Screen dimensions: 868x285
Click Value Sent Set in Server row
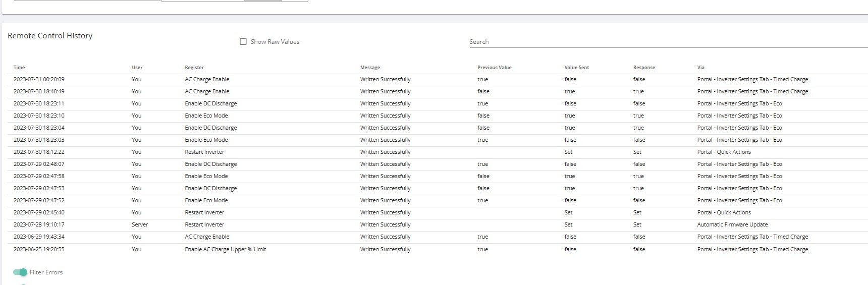[568, 225]
